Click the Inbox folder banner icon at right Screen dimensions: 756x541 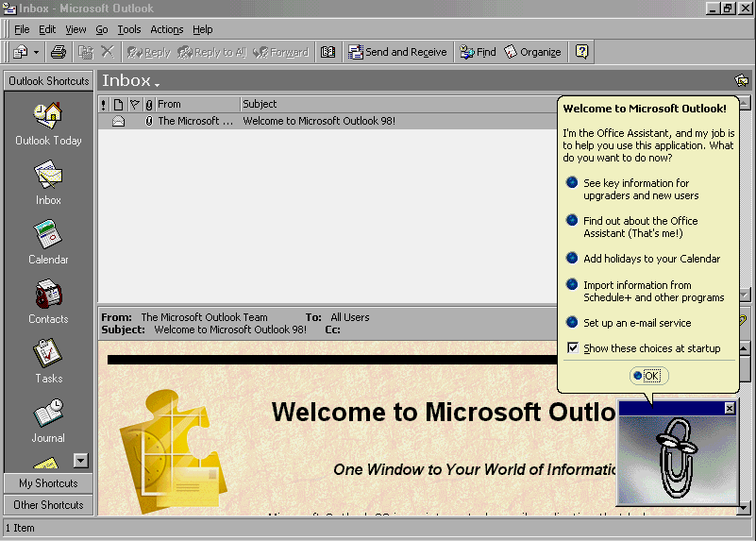(x=742, y=80)
